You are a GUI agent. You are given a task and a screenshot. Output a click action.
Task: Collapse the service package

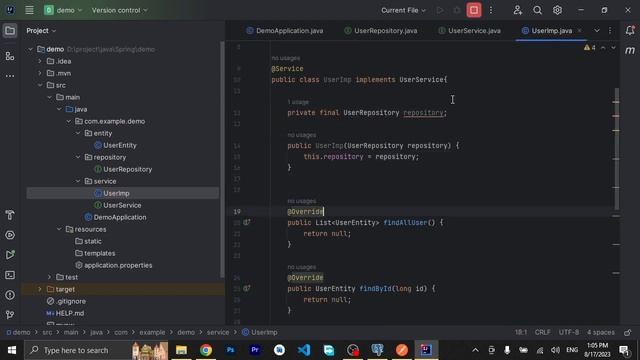coord(78,181)
